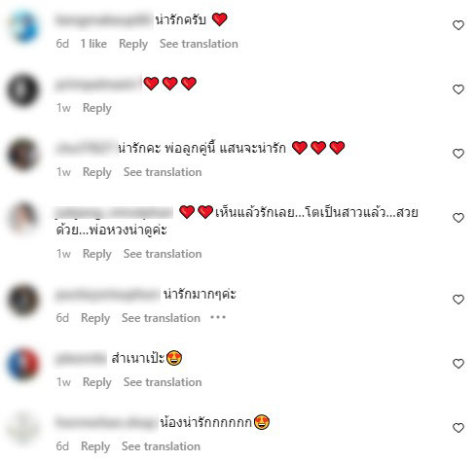Reply to the น้องน่ารักกกกกก comment

95,446
